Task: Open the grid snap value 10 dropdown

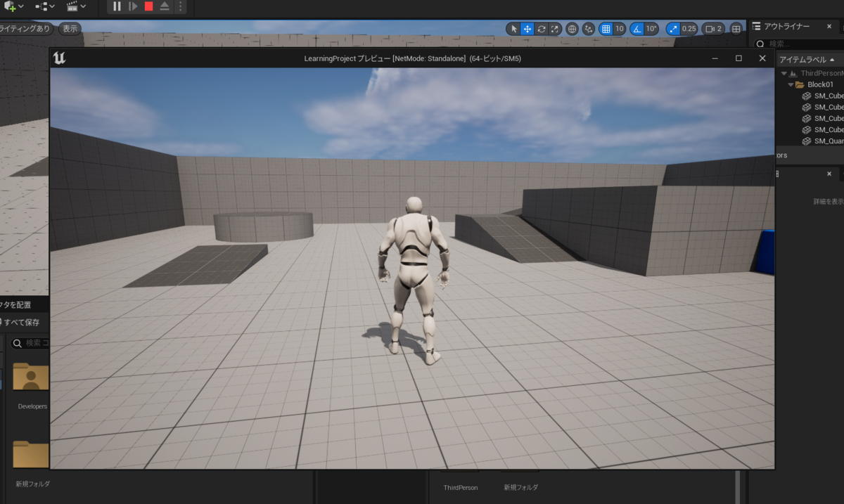Action: point(620,29)
